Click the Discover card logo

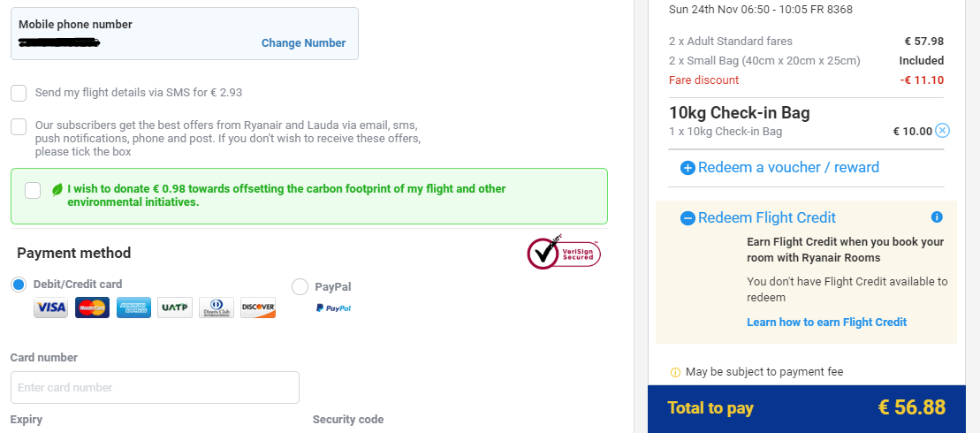[x=258, y=308]
